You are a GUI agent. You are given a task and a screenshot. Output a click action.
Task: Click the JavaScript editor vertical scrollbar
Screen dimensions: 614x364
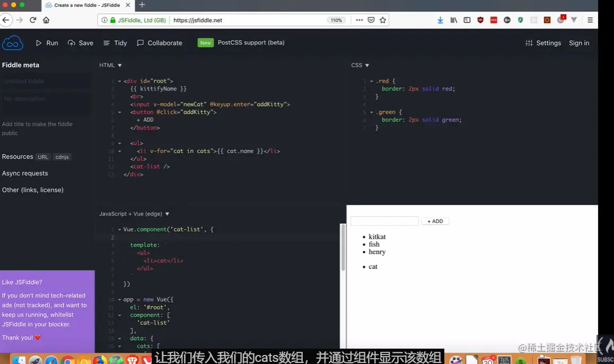(343, 247)
